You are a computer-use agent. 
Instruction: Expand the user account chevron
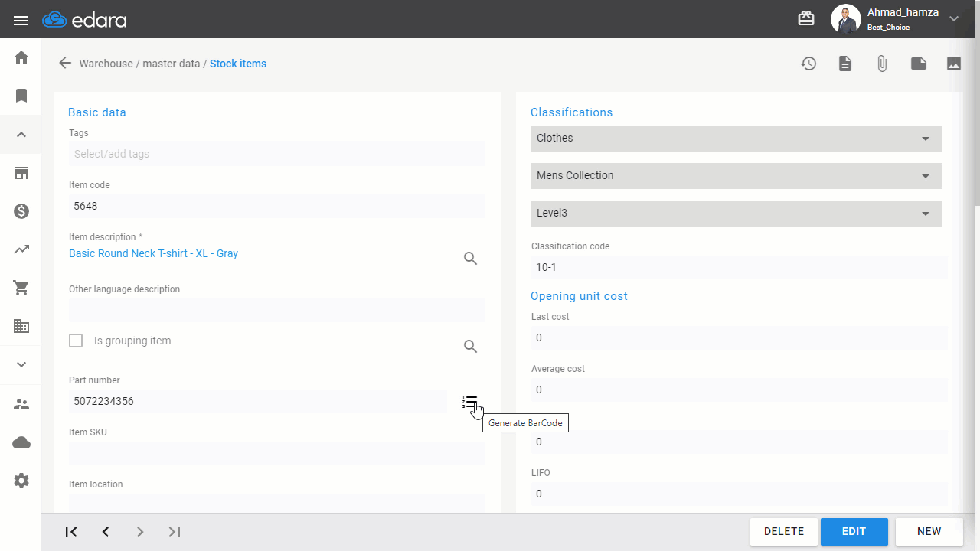tap(954, 19)
